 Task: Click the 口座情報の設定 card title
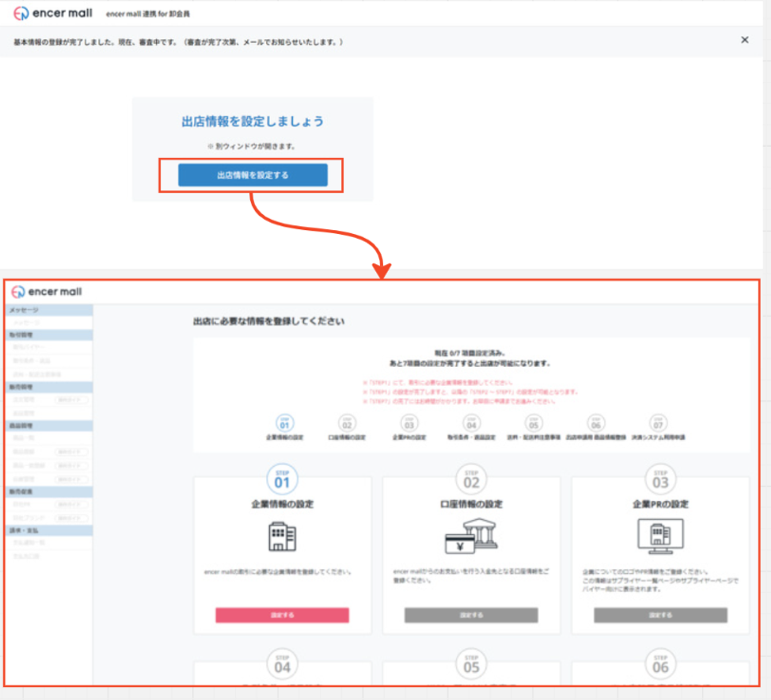(472, 504)
